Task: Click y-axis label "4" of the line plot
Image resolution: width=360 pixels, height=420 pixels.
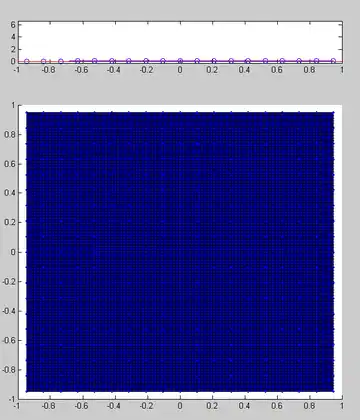Action: click(x=13, y=37)
